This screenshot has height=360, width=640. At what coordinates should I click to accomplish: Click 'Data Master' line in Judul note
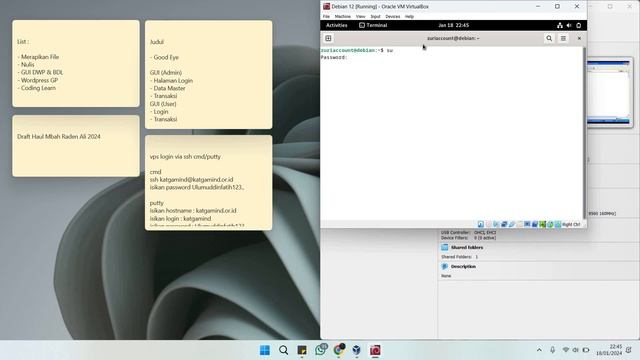(168, 88)
